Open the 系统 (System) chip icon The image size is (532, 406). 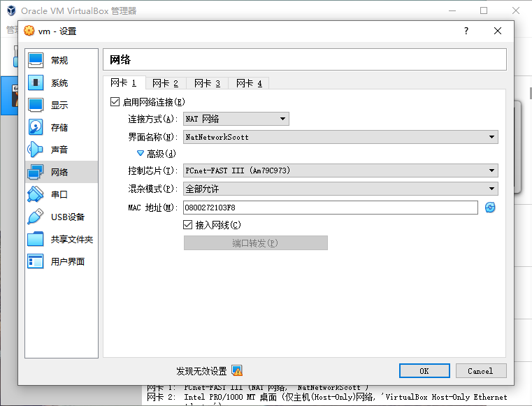36,82
